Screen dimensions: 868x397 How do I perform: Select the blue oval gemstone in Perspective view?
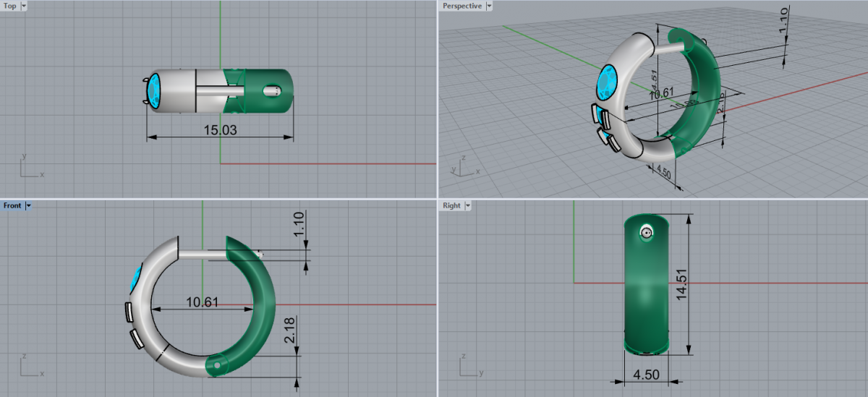607,82
